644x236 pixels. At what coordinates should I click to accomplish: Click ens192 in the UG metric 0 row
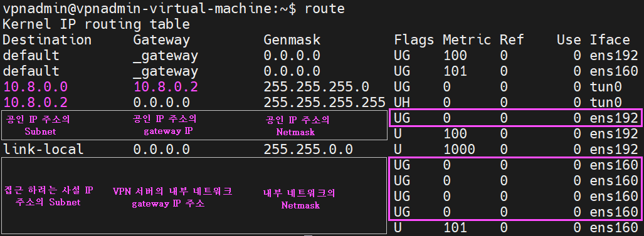point(614,118)
